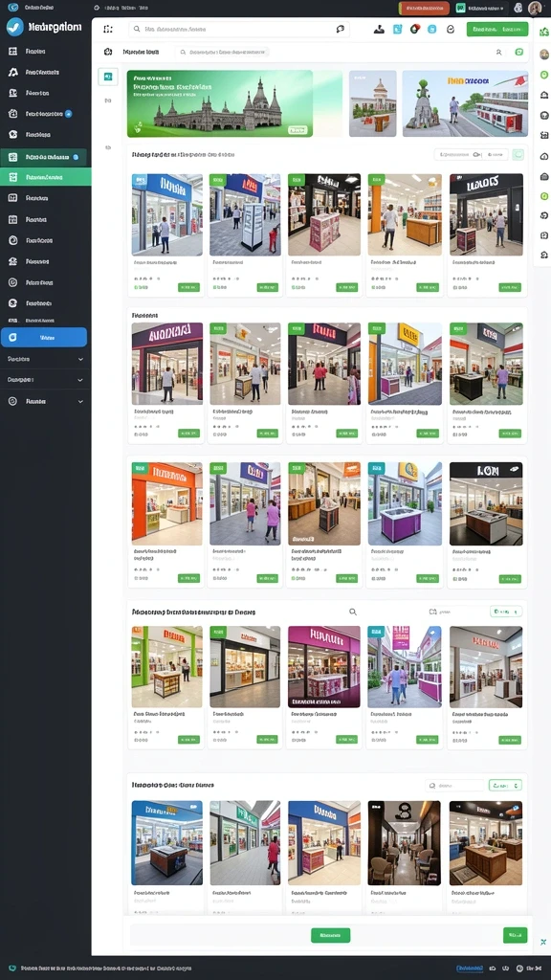
Task: Click the refresh icon in header toolbar
Action: (x=451, y=29)
